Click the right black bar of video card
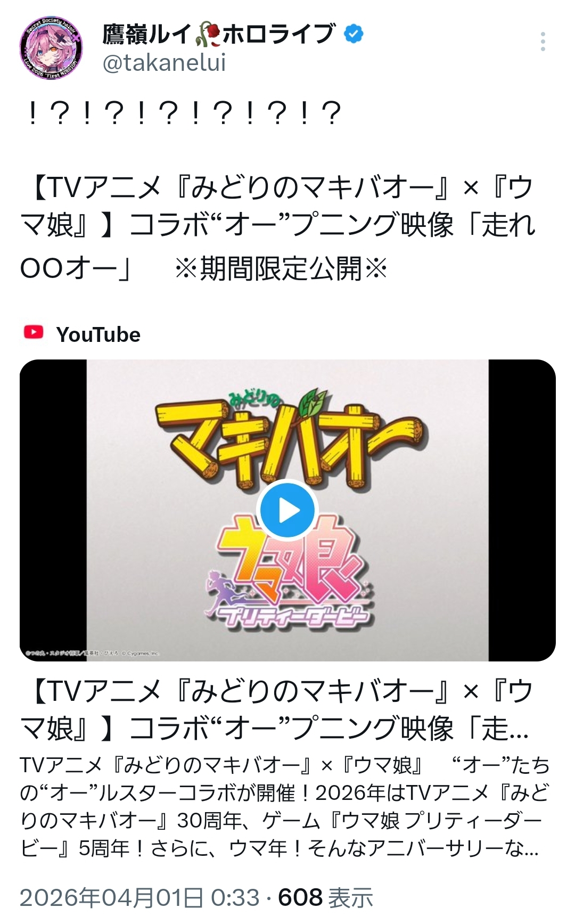Image resolution: width=575 pixels, height=924 pixels. coord(522,510)
